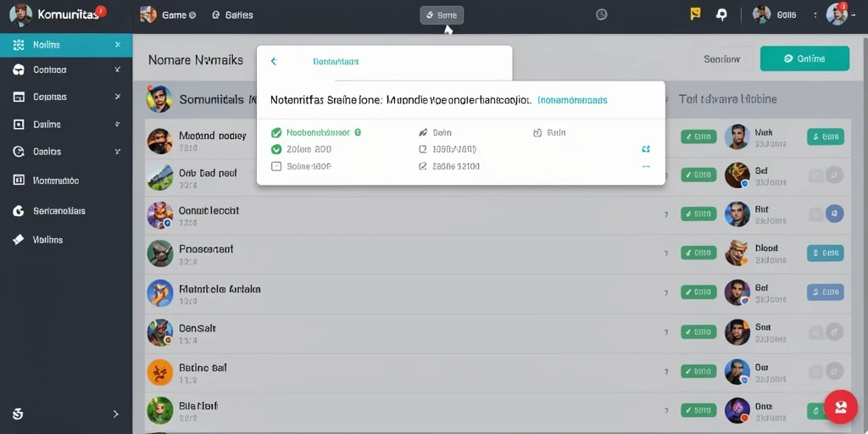868x434 pixels.
Task: Check the empty checkbox in the popup
Action: [x=276, y=166]
